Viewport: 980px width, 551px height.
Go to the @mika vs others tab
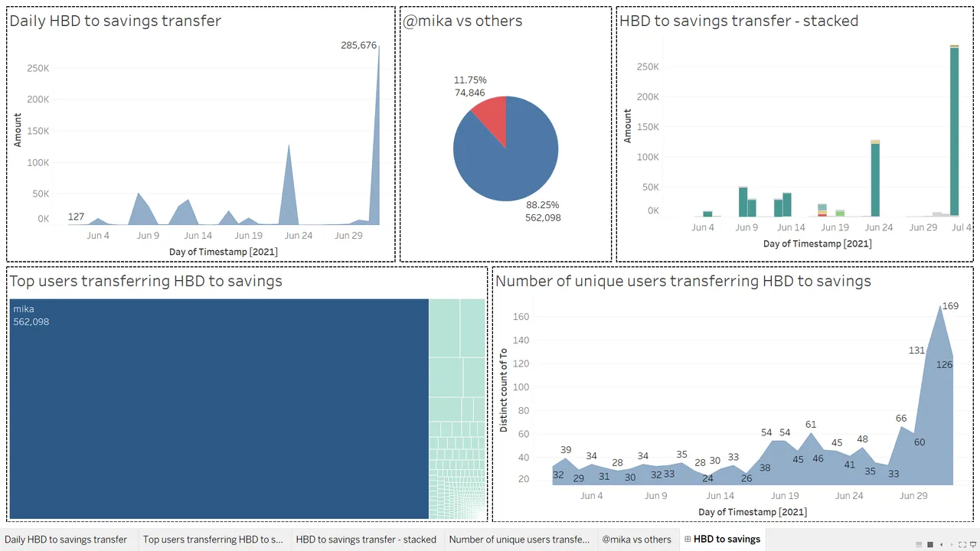[636, 540]
